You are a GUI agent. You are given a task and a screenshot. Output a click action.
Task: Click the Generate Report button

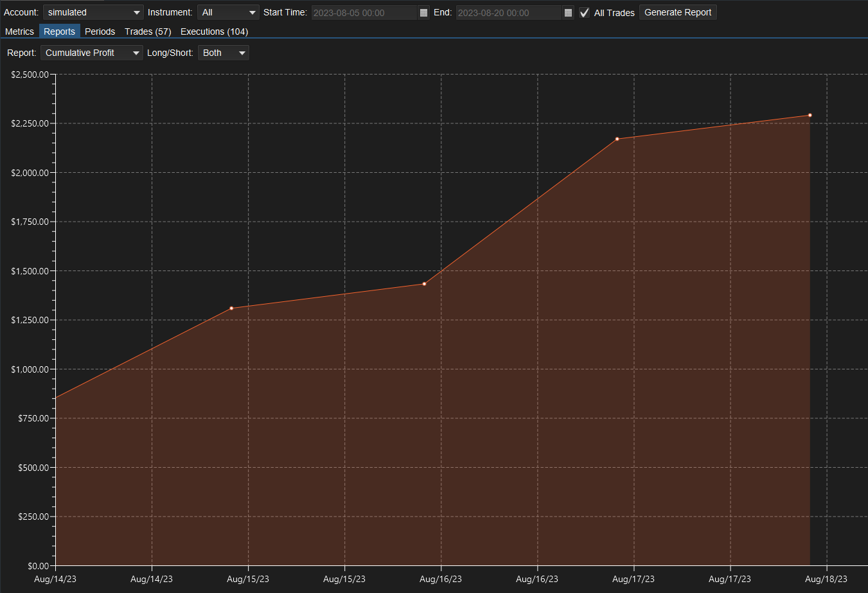tap(678, 12)
